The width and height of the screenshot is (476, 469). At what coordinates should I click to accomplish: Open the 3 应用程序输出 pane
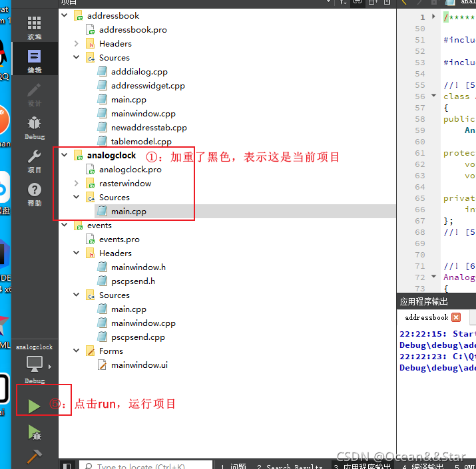pyautogui.click(x=362, y=466)
